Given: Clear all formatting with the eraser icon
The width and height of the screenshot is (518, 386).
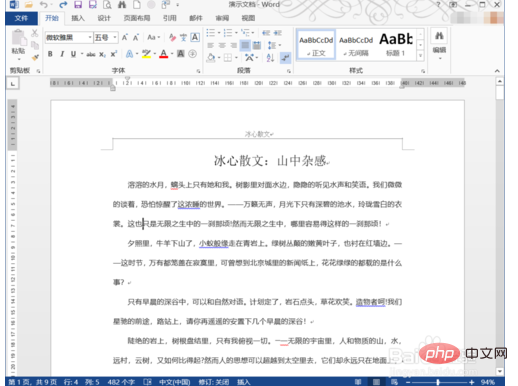Looking at the screenshot, I should pos(172,37).
